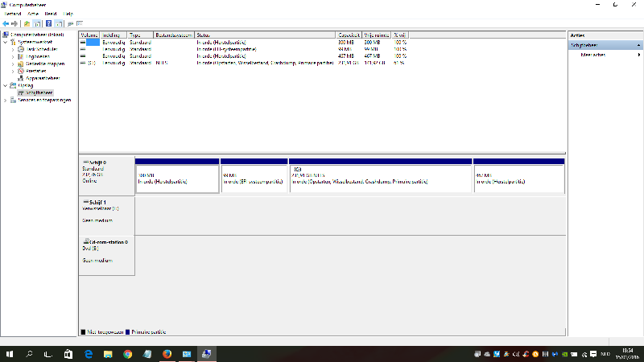Screen dimensions: 644x362
Task: Click the Firefox icon in the taskbar
Action: click(167, 353)
